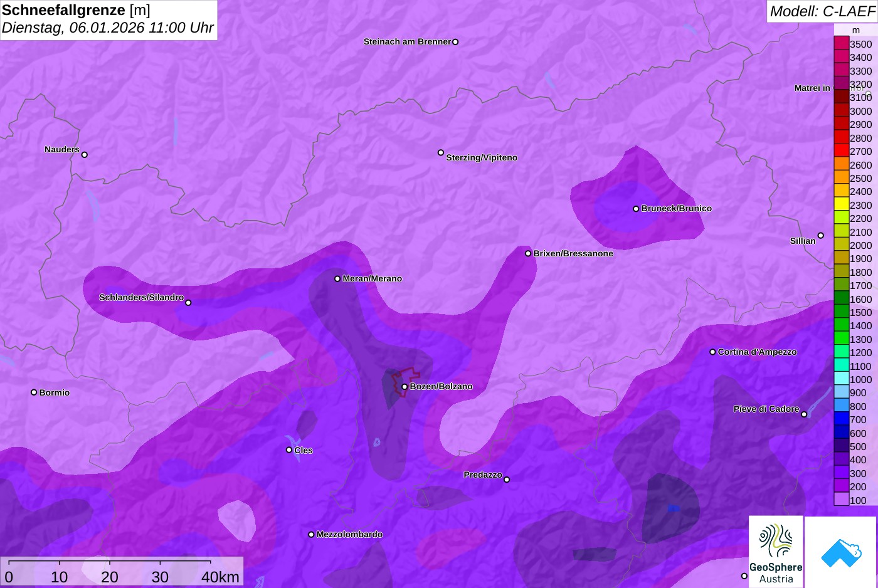Pick the orange 2600 m legend swatch

point(842,164)
